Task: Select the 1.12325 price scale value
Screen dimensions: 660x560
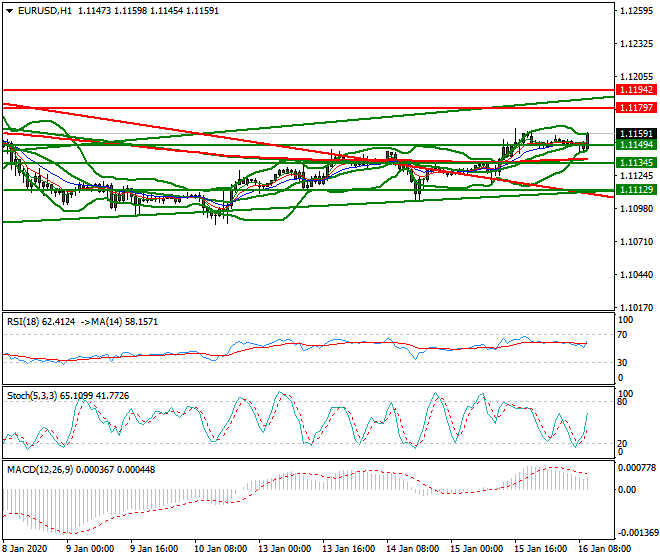Action: [x=636, y=44]
